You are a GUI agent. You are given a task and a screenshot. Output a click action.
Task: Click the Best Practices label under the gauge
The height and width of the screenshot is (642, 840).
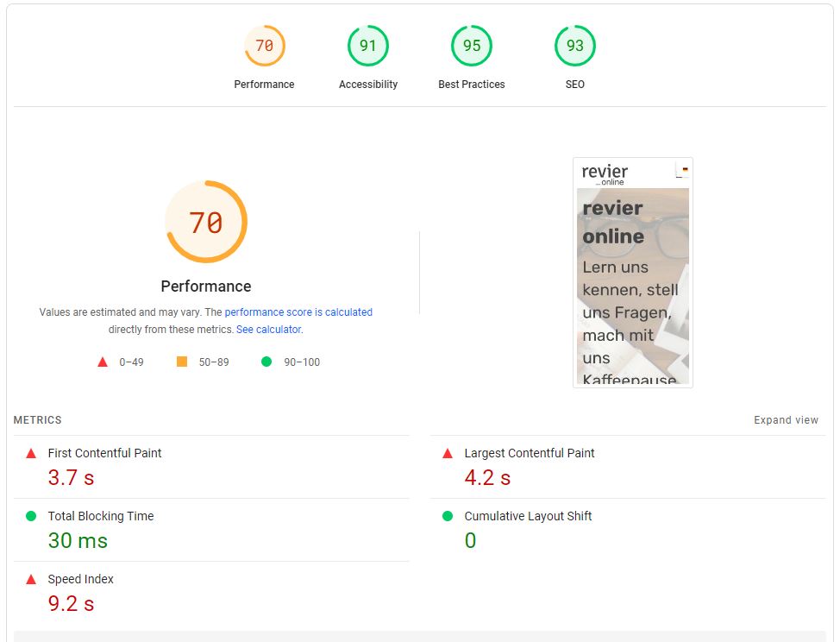pyautogui.click(x=472, y=85)
